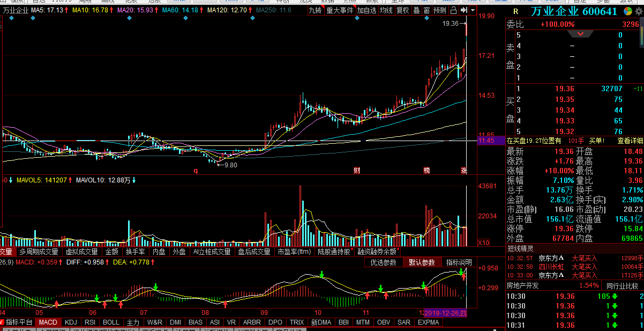Screen dimensions: 644x331
Task: Click 四川长虹 in 短线精灵 list
Action: point(551,267)
